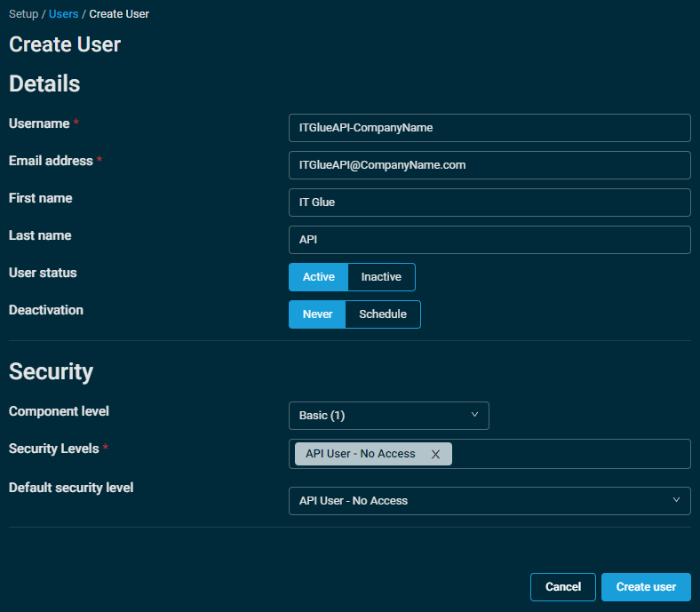Click the Details section heading
The width and height of the screenshot is (700, 612).
[x=44, y=83]
